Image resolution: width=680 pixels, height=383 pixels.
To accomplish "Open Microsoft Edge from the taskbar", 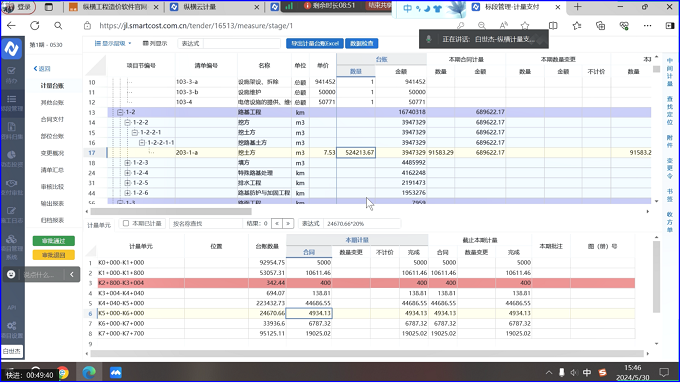I will [89, 373].
